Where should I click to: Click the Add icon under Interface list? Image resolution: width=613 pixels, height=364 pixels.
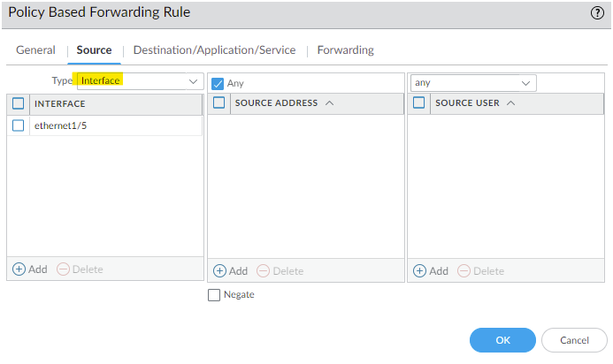click(19, 269)
